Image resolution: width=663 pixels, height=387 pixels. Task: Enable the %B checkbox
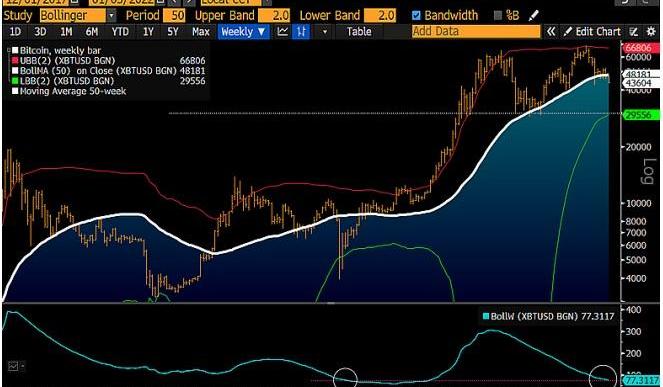(498, 16)
